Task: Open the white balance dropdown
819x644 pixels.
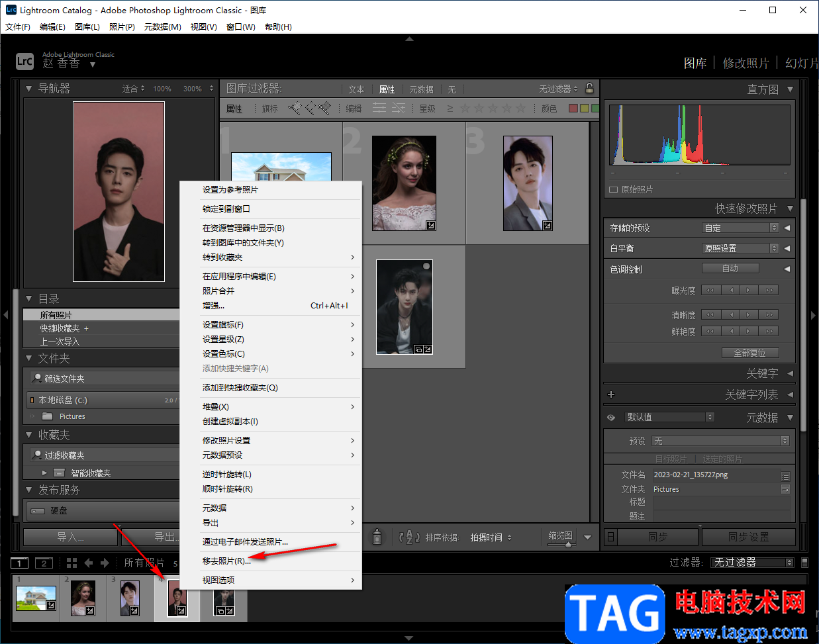Action: tap(740, 248)
